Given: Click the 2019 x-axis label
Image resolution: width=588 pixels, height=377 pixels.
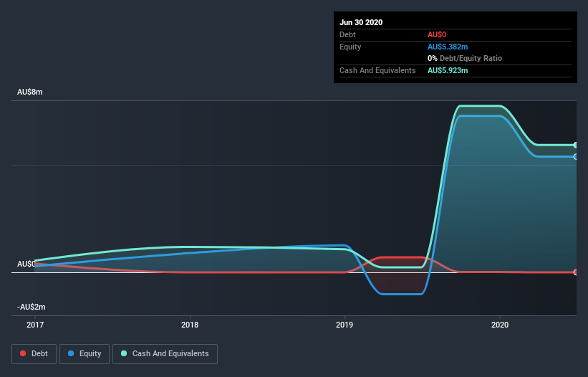Looking at the screenshot, I should pyautogui.click(x=344, y=325).
